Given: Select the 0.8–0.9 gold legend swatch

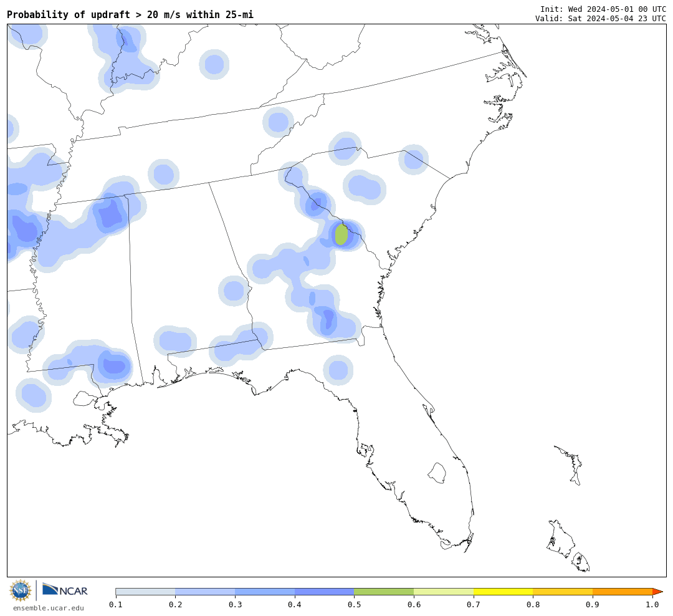Looking at the screenshot, I should coord(563,592).
